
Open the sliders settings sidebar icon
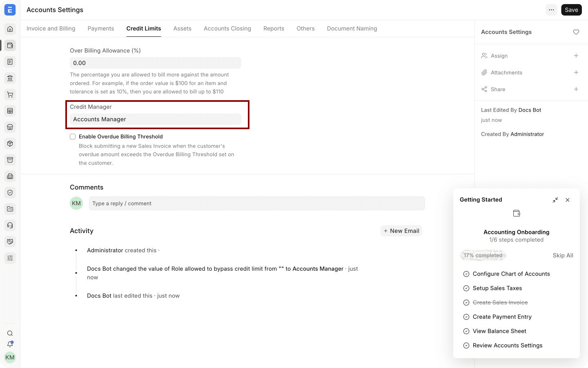pos(10,258)
